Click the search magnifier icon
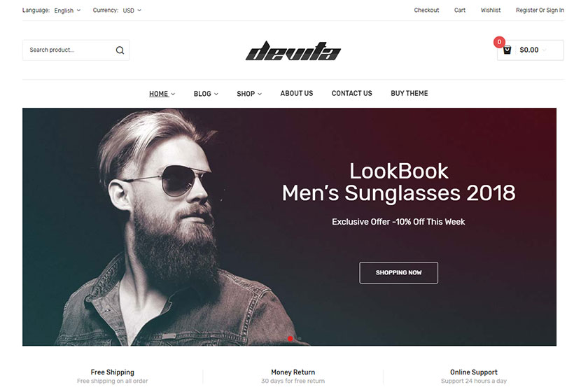This screenshot has width=581, height=392. 120,50
